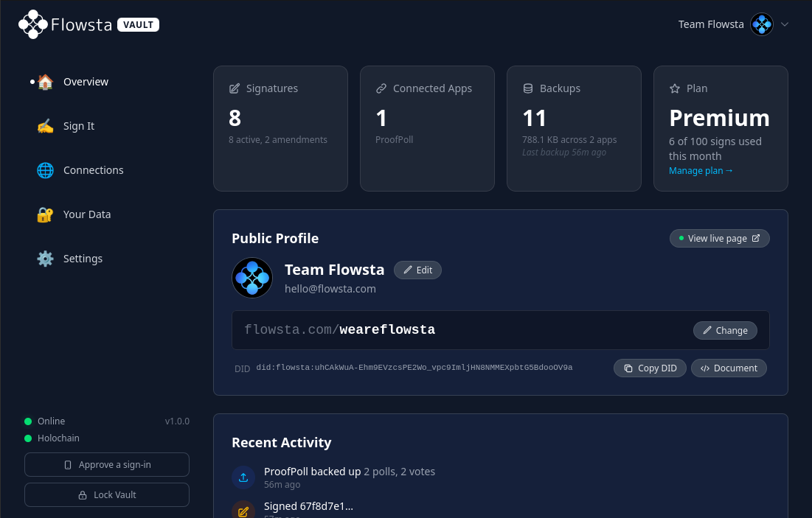The height and width of the screenshot is (518, 812).
Task: Open the DID Document button
Action: (x=729, y=368)
